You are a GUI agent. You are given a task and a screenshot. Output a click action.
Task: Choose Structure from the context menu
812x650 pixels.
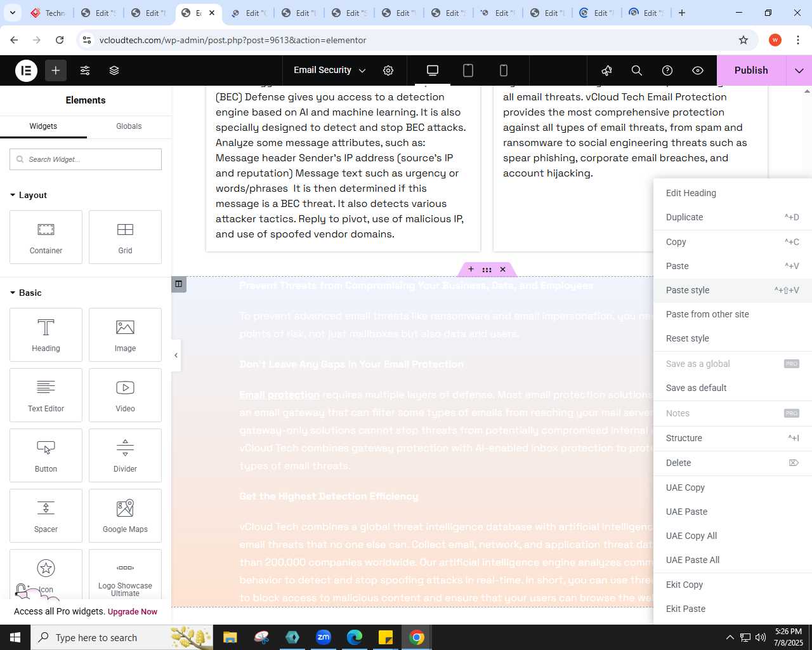point(733,438)
